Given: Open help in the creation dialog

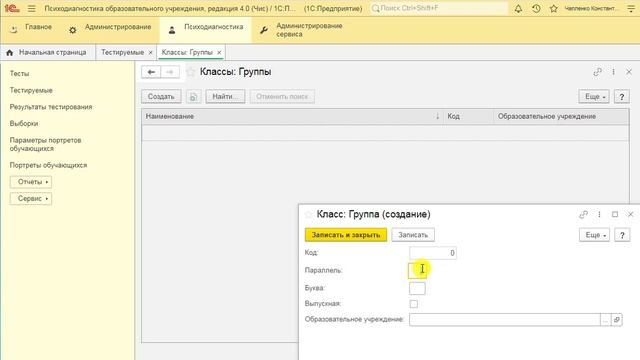Looking at the screenshot, I should click(622, 235).
